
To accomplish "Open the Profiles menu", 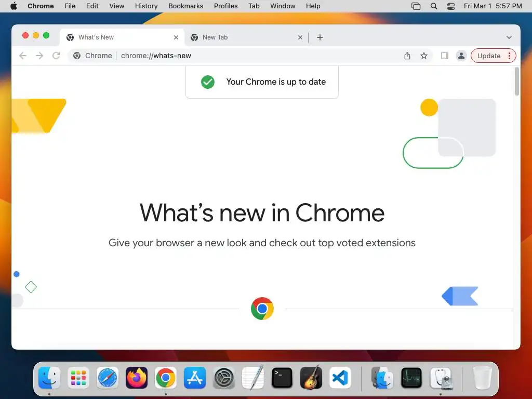I will coord(225,6).
